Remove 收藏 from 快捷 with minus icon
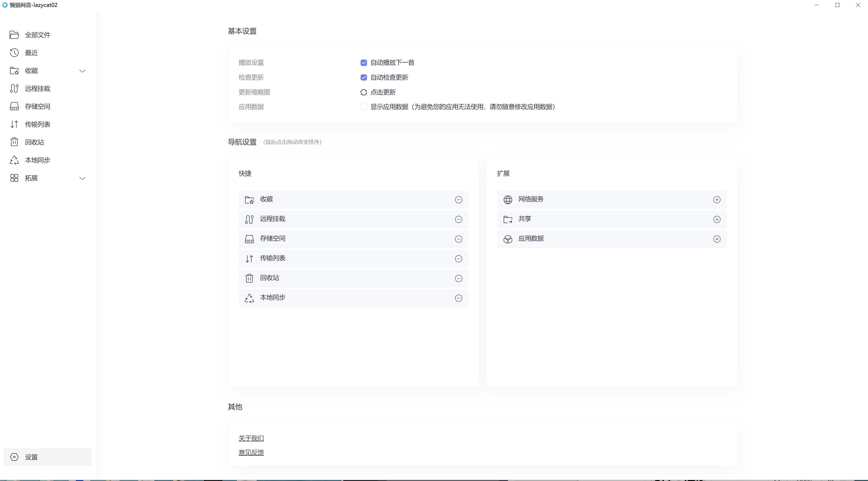The width and height of the screenshot is (868, 481). (x=458, y=200)
